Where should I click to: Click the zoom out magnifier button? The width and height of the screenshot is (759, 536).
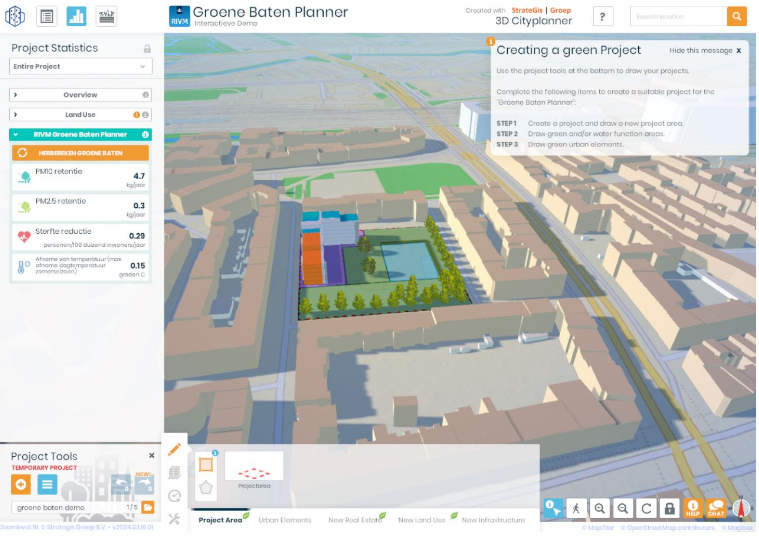pos(623,508)
